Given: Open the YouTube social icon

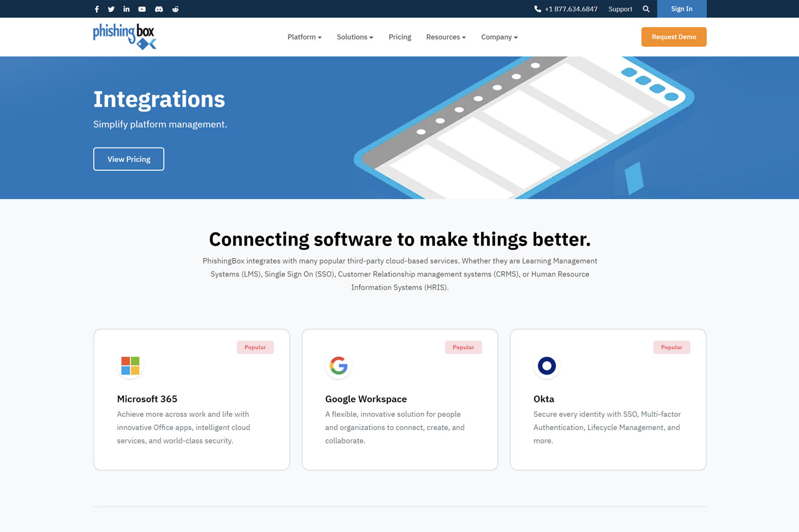Looking at the screenshot, I should click(142, 9).
